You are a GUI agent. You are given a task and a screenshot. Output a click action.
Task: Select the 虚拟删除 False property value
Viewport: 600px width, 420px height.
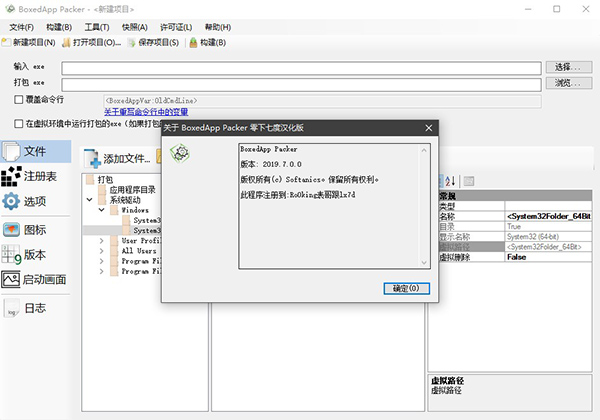tap(548, 257)
